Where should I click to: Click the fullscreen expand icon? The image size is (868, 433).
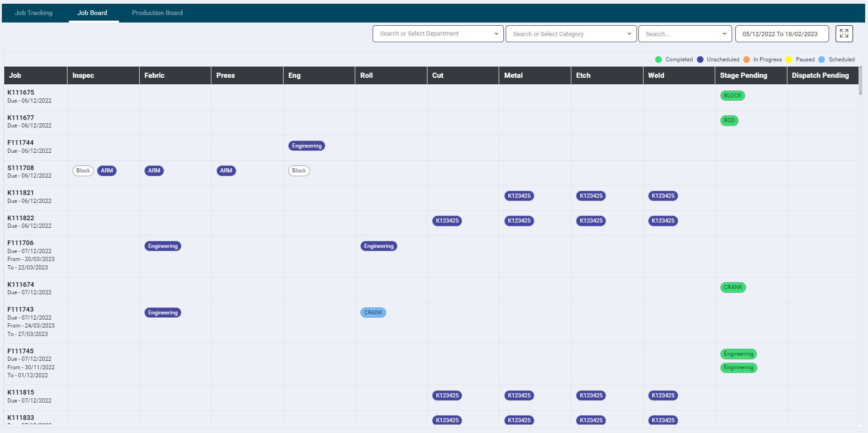(844, 34)
